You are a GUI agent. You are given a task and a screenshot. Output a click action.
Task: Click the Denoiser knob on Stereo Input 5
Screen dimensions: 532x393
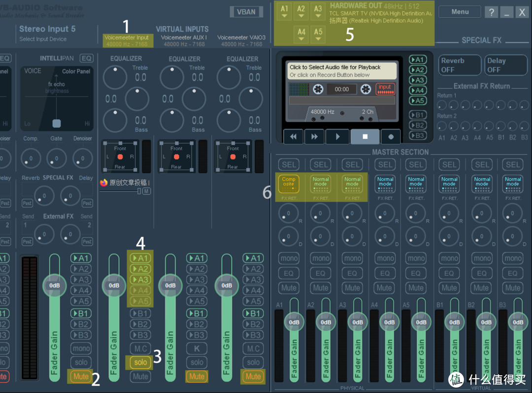[82, 159]
